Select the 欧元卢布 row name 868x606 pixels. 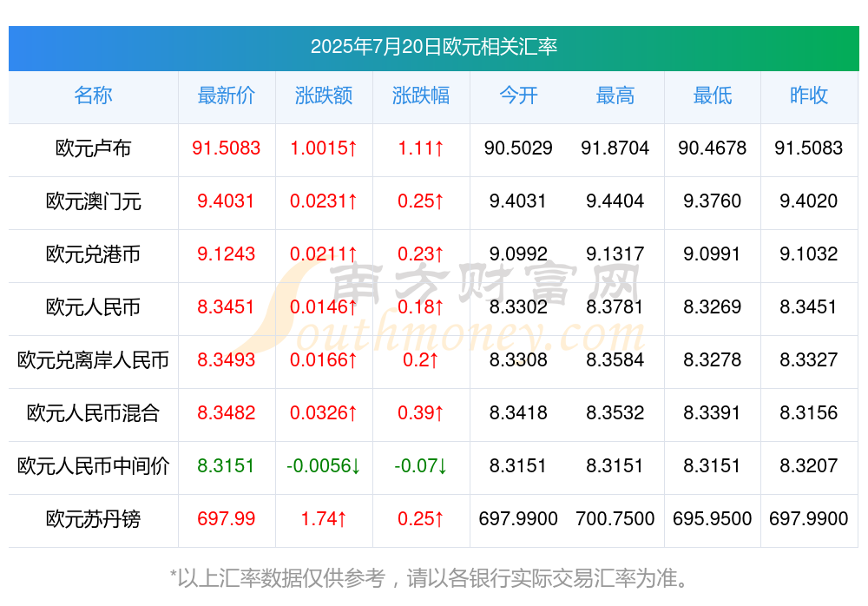tap(93, 148)
